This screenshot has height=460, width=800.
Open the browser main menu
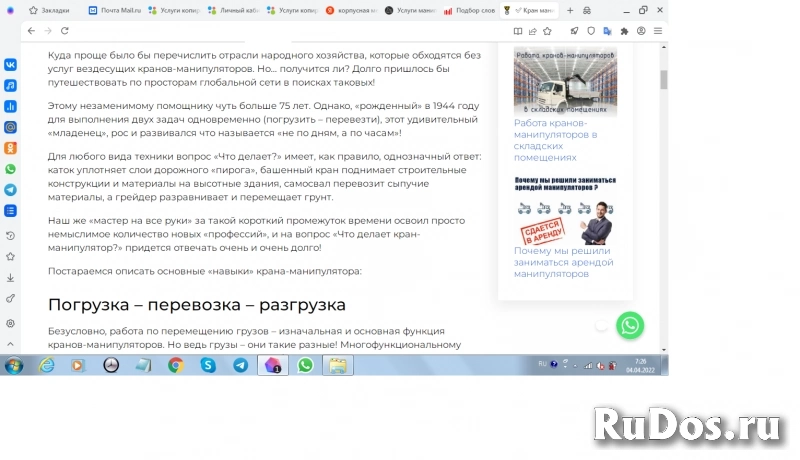click(658, 31)
